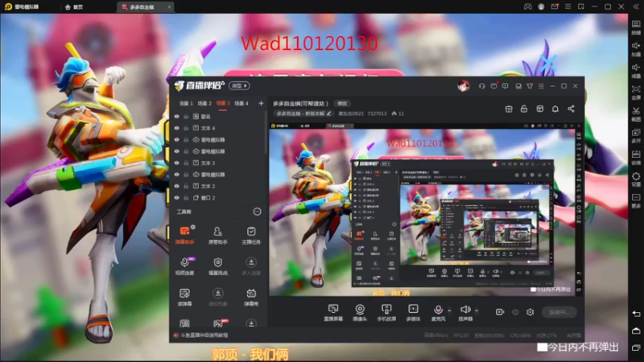
Task: Click the emulator fullscreen icon in sidebar
Action: (636, 89)
